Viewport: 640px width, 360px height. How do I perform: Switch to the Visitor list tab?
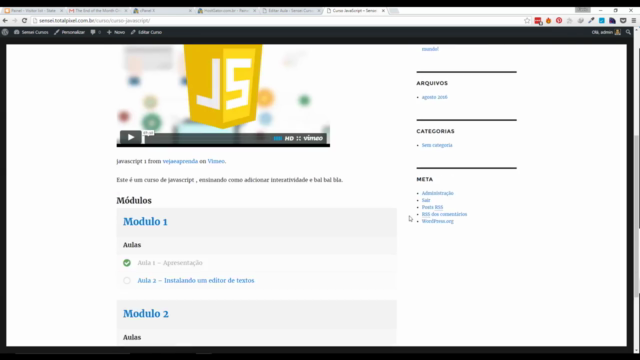coord(33,11)
